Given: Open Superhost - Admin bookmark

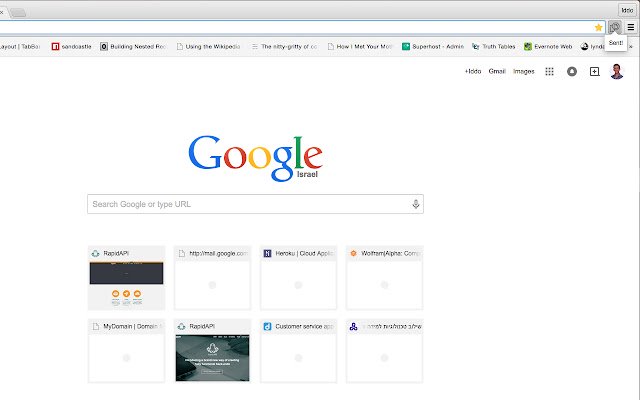Looking at the screenshot, I should [x=433, y=47].
